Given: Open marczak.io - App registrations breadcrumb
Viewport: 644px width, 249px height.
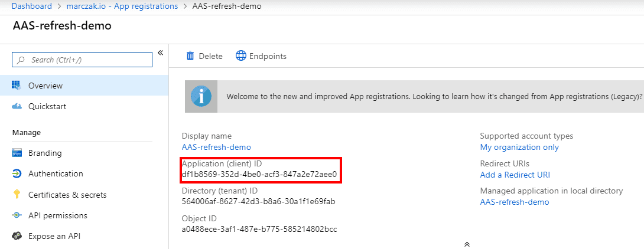Looking at the screenshot, I should tap(124, 6).
